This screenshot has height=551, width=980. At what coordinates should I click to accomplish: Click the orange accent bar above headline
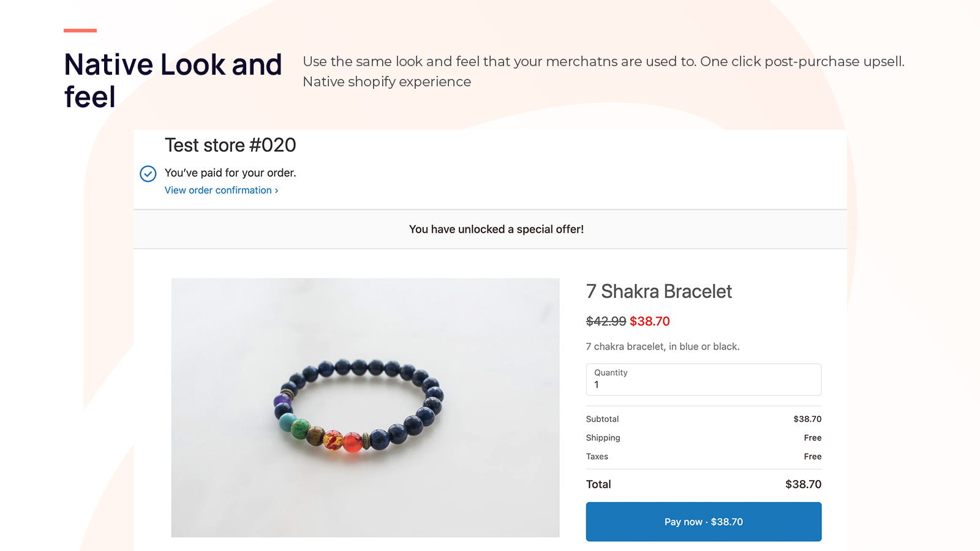click(x=80, y=30)
